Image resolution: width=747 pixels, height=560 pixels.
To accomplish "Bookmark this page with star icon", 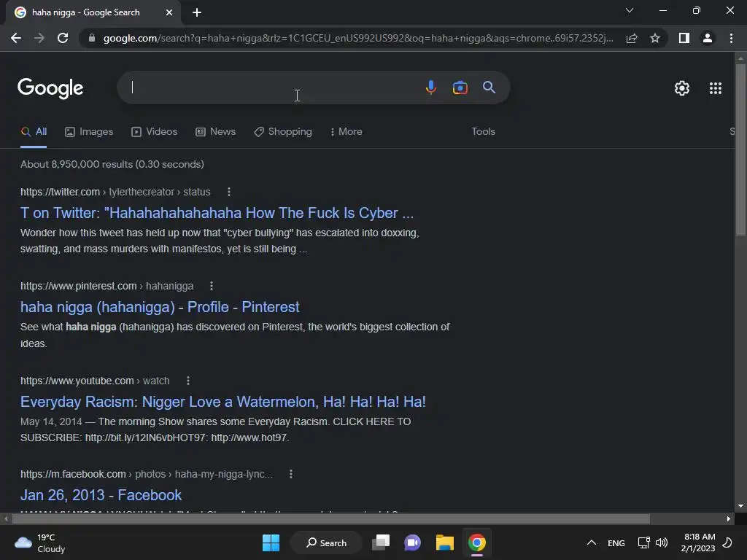I will (655, 38).
